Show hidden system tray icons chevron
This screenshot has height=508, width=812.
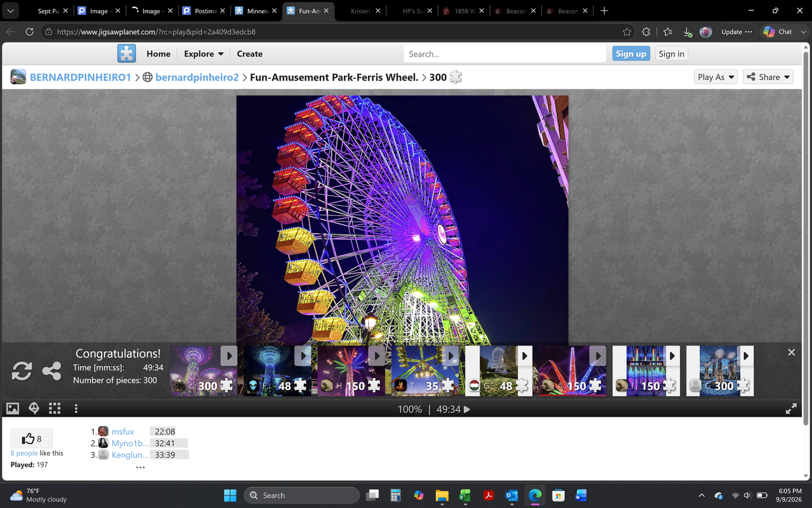(701, 495)
